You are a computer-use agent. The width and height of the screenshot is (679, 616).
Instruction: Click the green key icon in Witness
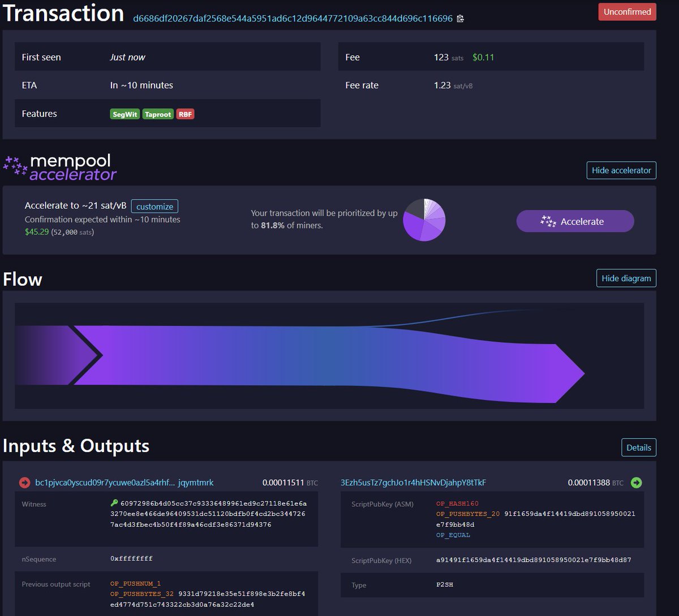pos(114,503)
